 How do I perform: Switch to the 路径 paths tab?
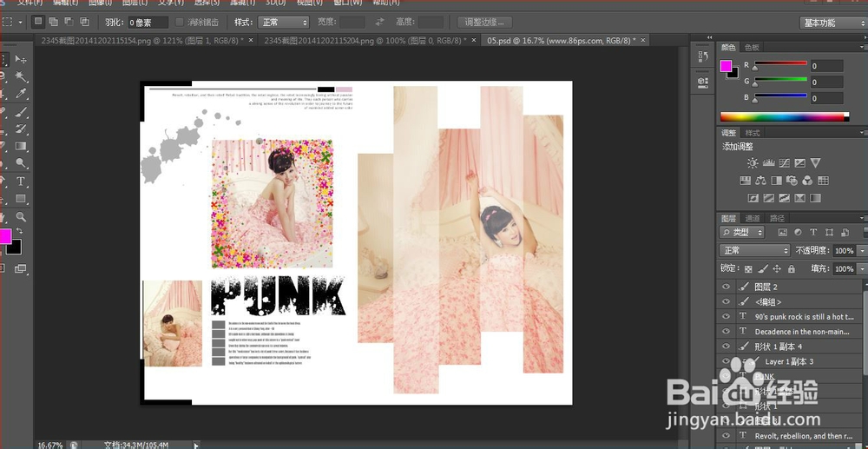pos(776,218)
